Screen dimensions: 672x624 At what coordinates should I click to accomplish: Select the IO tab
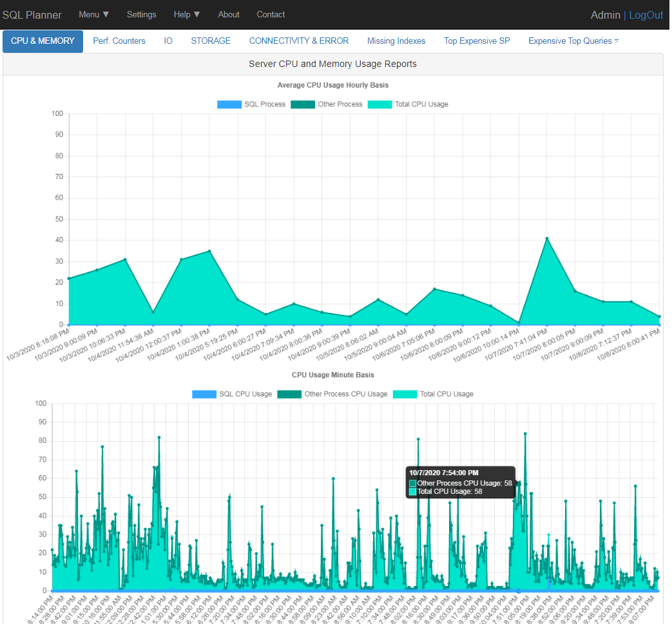(x=168, y=41)
